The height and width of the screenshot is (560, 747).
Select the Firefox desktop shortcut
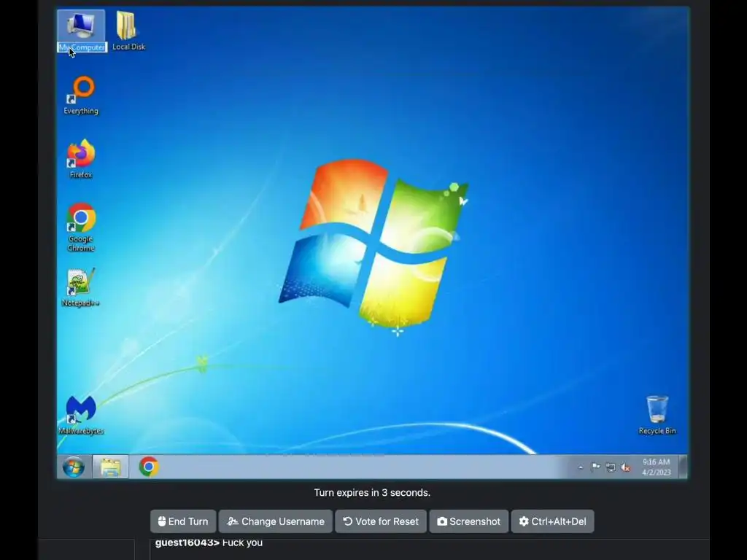[x=81, y=159]
